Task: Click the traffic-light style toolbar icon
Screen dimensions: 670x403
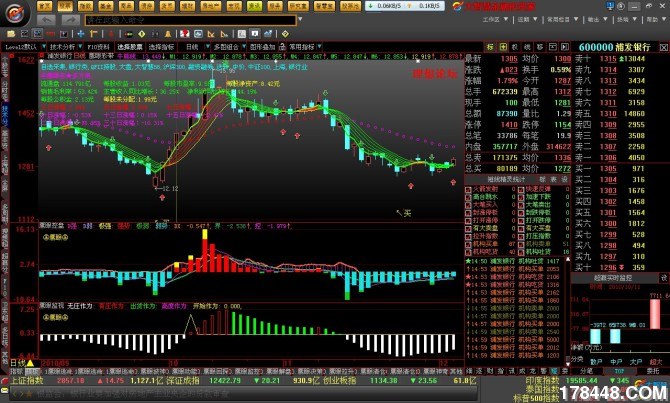Action: pyautogui.click(x=129, y=34)
